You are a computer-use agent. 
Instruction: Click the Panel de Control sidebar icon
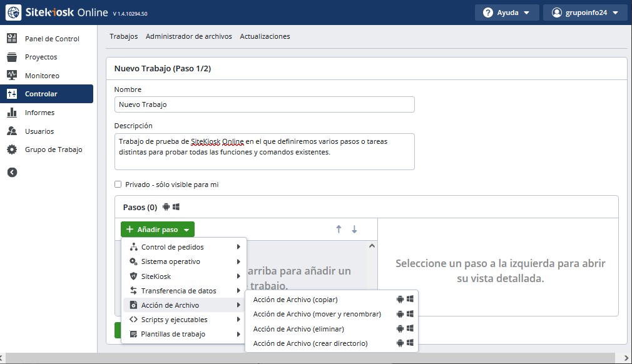pos(12,39)
